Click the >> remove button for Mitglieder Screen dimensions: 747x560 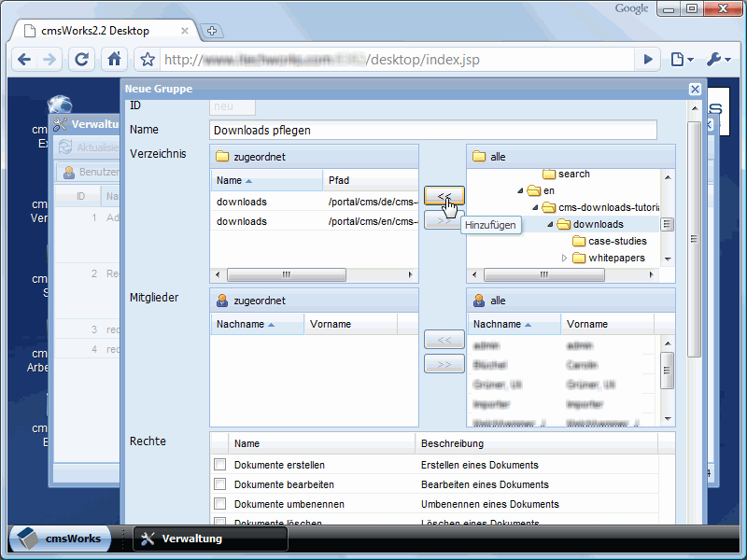click(x=444, y=364)
